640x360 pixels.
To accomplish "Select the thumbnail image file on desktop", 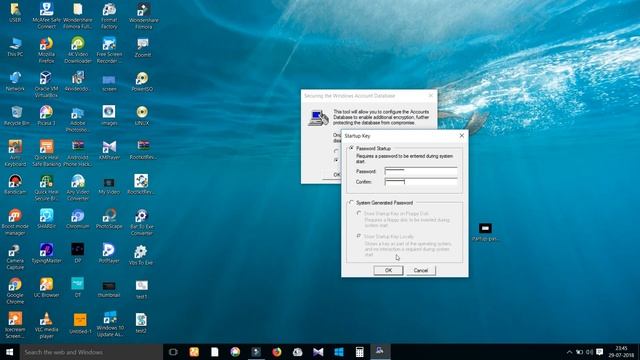I will click(x=109, y=288).
